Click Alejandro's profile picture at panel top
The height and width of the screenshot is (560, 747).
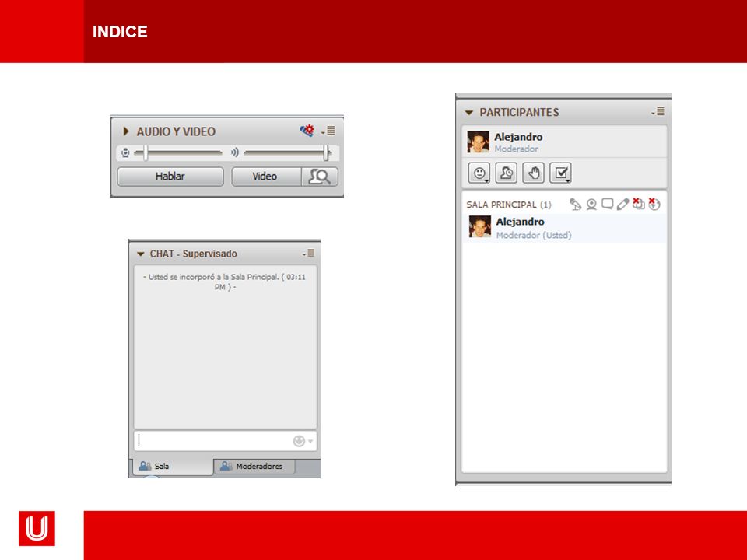[x=478, y=142]
